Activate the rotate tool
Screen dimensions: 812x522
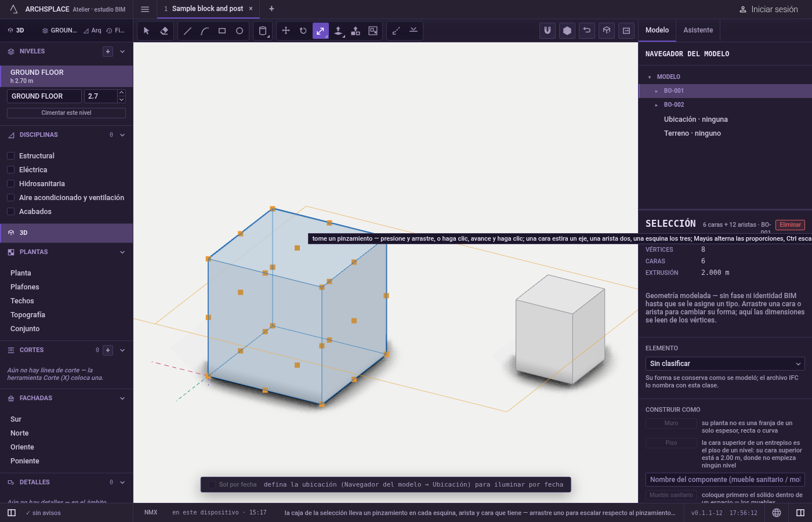click(x=303, y=31)
